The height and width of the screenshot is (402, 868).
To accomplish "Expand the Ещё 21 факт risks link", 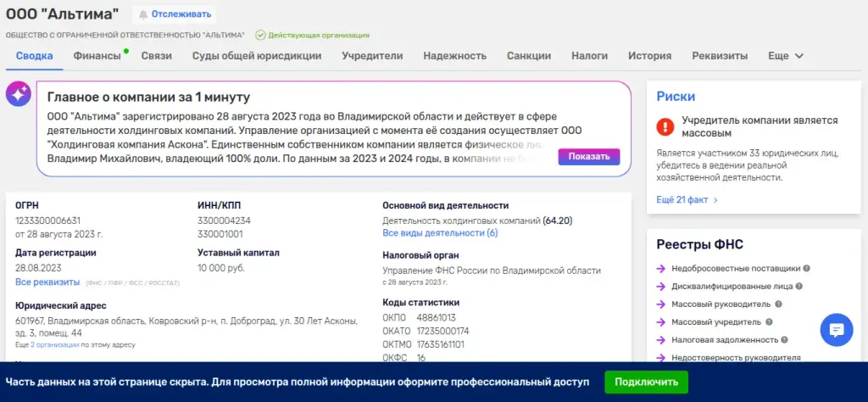I will click(x=687, y=200).
